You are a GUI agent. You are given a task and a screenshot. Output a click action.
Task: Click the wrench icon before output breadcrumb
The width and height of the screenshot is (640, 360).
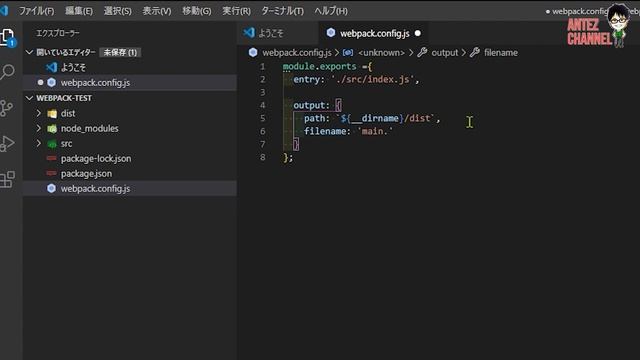[x=422, y=52]
